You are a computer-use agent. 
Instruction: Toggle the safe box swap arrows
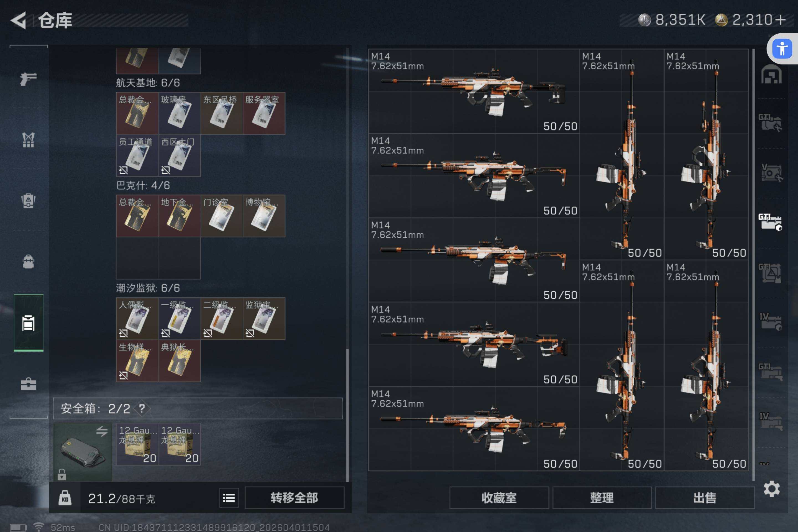pyautogui.click(x=102, y=431)
